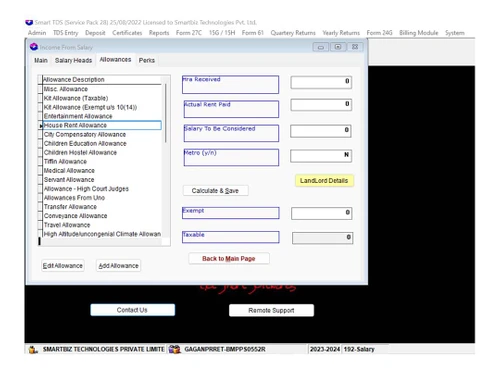Select Medical Allowance row
The width and height of the screenshot is (500, 375).
click(x=102, y=170)
